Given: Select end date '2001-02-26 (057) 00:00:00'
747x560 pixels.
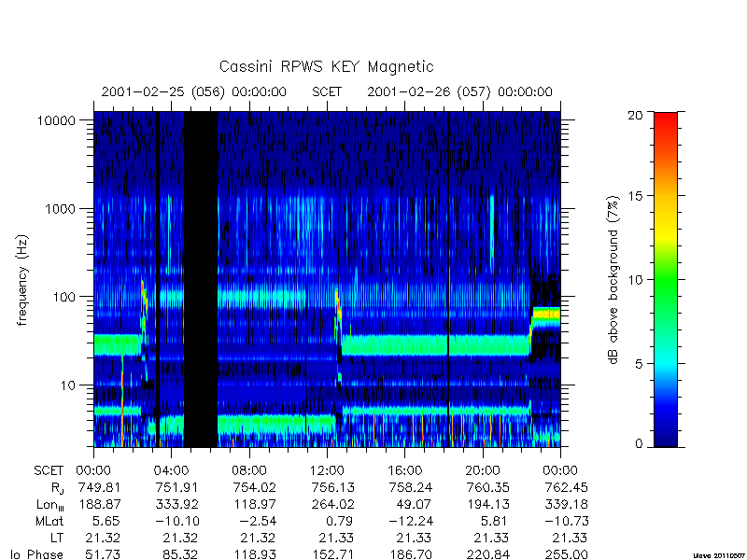Looking at the screenshot, I should click(x=459, y=91).
